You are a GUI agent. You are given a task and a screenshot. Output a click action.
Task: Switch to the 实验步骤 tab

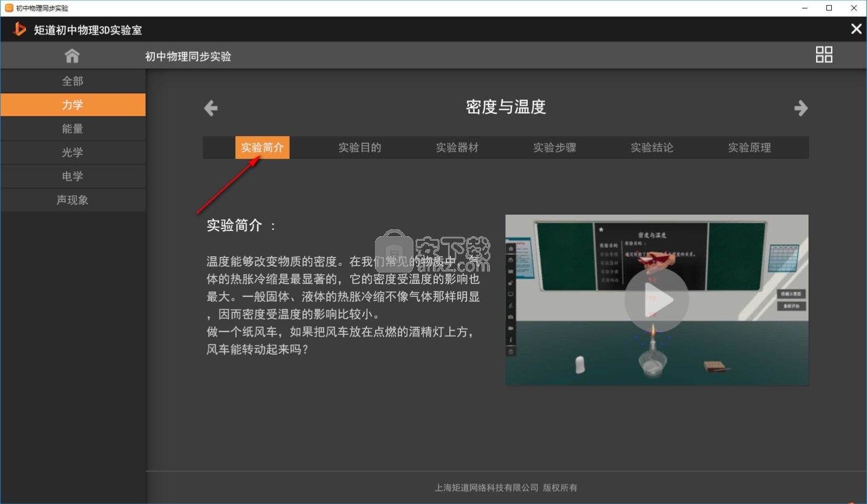555,147
